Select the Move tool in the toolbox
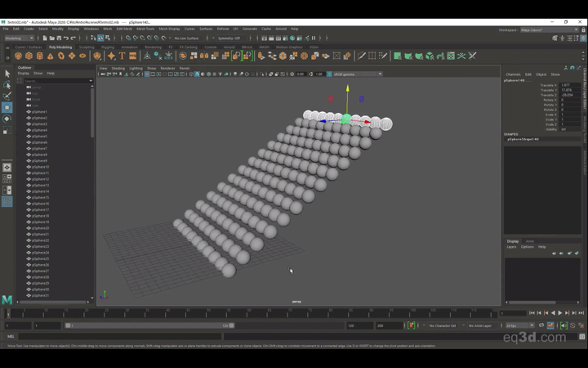The height and width of the screenshot is (368, 588). tap(7, 107)
